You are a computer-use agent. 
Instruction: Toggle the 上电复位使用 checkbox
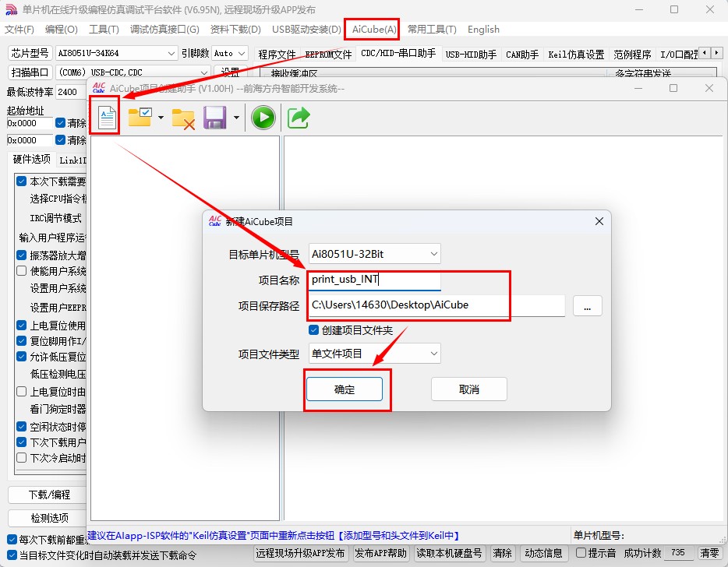coord(21,326)
